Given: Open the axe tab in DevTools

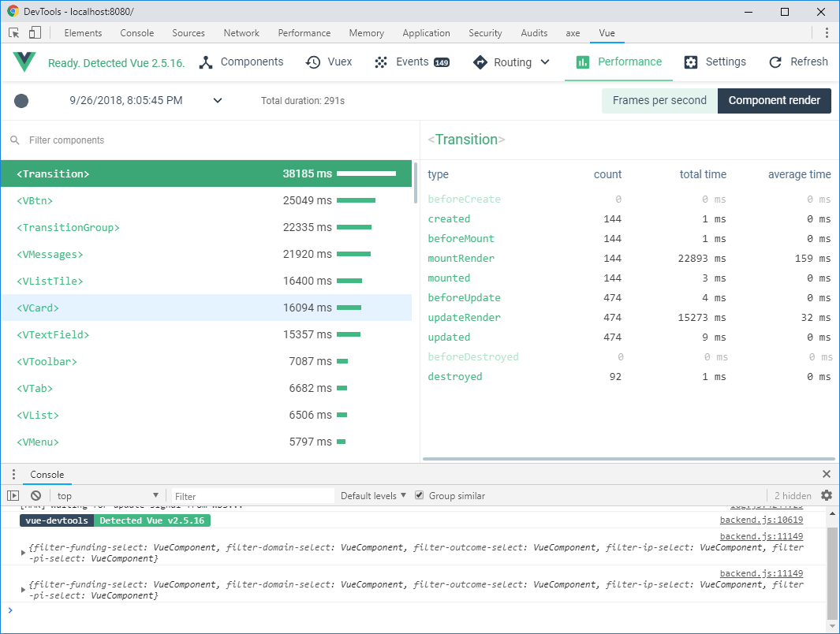Looking at the screenshot, I should [574, 32].
